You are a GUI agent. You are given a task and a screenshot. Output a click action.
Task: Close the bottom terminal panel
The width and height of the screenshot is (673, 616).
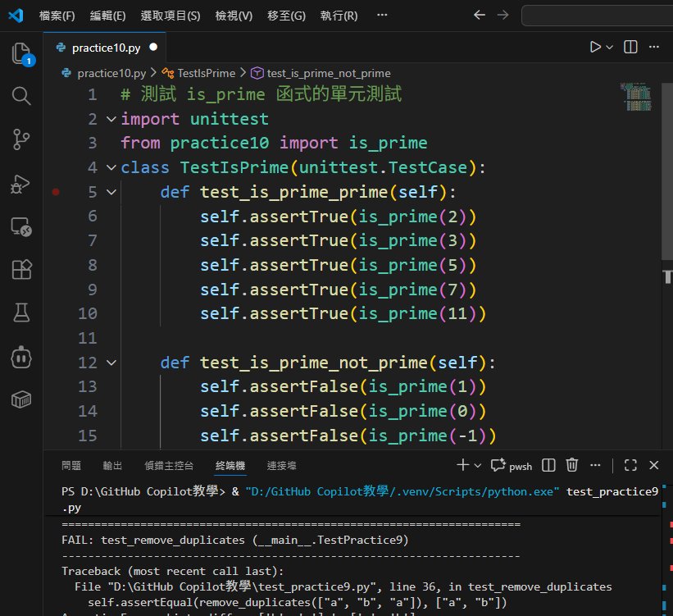point(654,466)
